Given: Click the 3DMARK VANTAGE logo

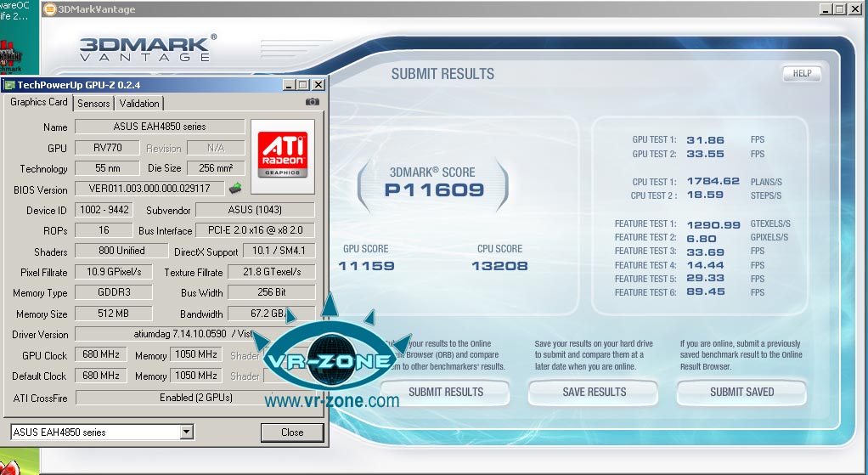Looking at the screenshot, I should (x=147, y=48).
